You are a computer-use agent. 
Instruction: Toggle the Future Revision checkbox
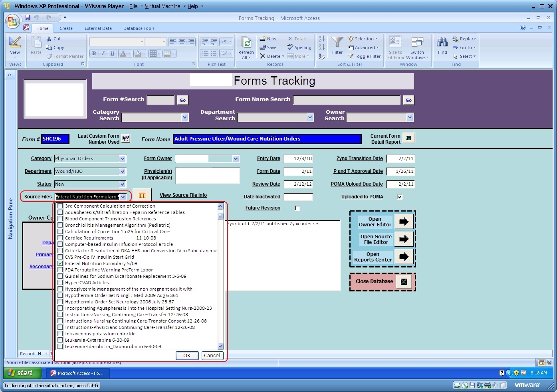coord(297,208)
